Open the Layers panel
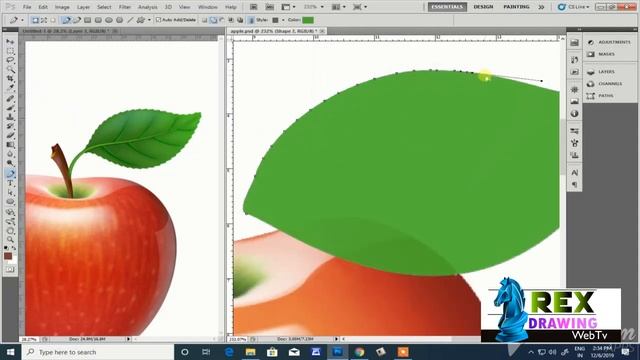Image resolution: width=640 pixels, height=360 pixels. pos(600,71)
